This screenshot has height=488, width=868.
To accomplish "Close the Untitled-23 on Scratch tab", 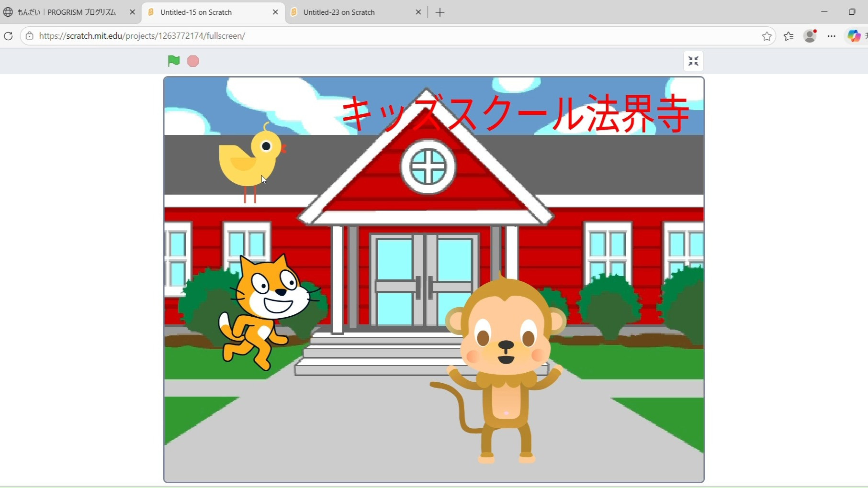I will tap(418, 12).
